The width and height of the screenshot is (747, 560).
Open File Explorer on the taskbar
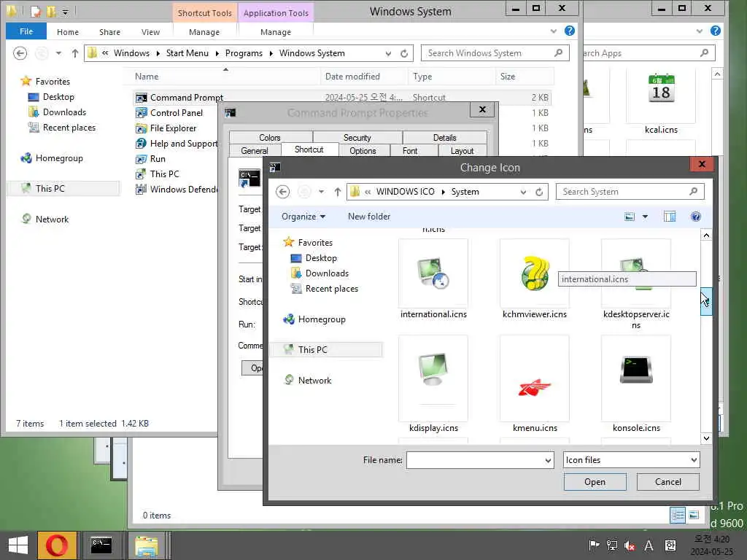tap(146, 545)
